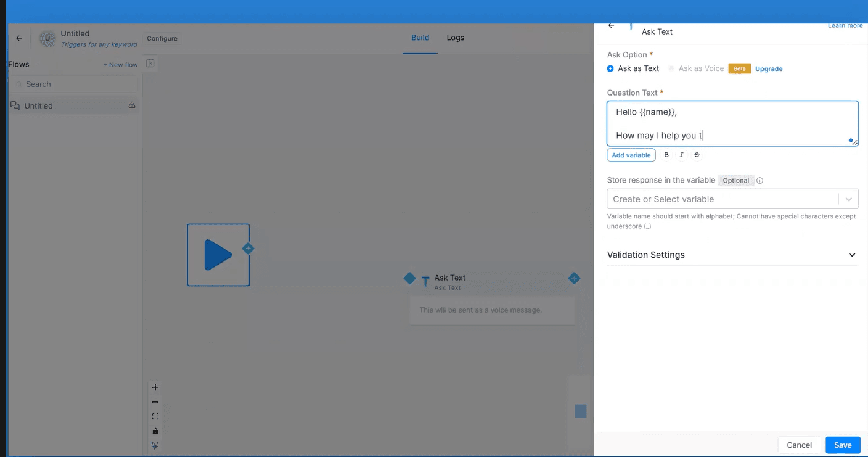868x457 pixels.
Task: Zoom out on the flow canvas
Action: (x=155, y=402)
